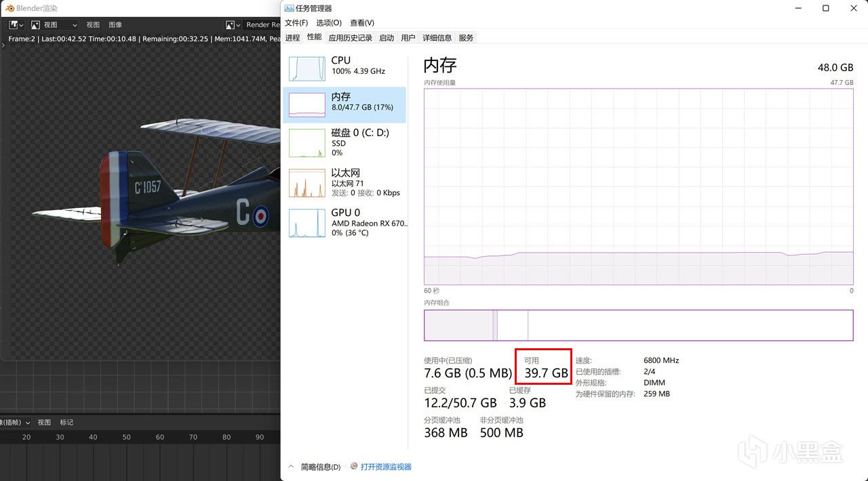Click the 39.7 GB available value
The image size is (868, 481).
coord(546,373)
